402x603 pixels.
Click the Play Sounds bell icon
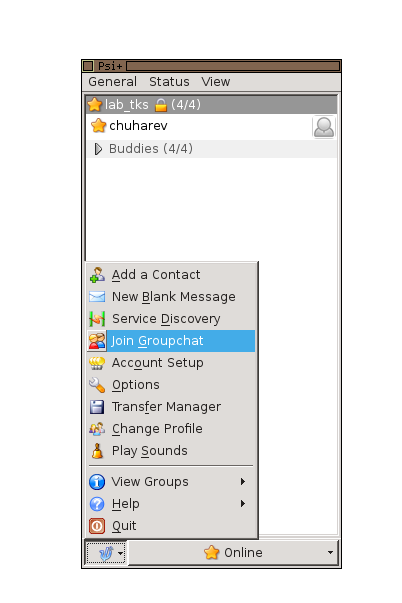(97, 451)
